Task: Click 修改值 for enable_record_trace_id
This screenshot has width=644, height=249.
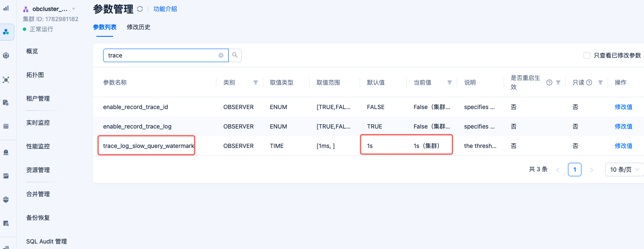Action: [x=624, y=107]
